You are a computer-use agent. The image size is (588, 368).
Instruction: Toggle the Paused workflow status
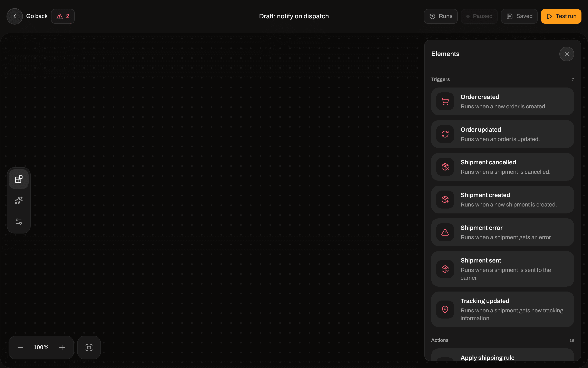479,16
